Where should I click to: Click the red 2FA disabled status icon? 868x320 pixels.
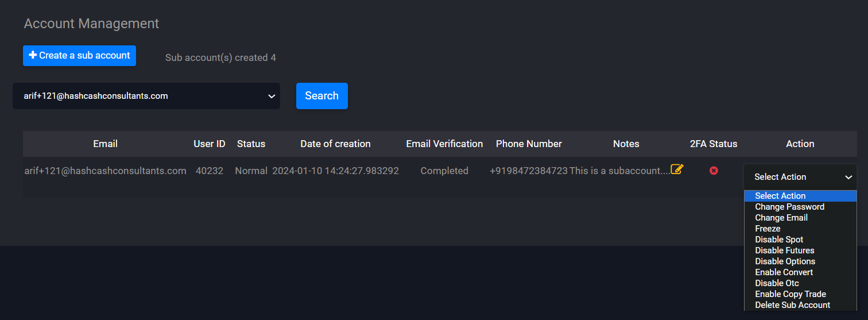pos(714,171)
